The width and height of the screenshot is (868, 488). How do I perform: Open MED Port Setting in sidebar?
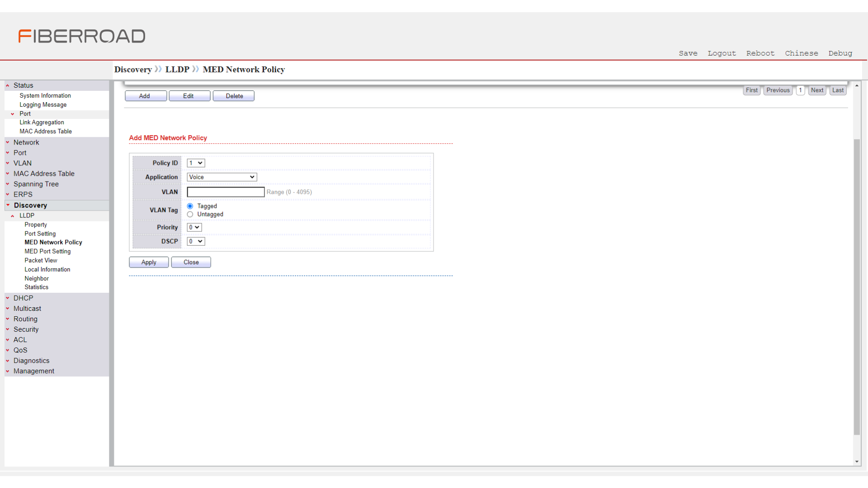pos(47,252)
